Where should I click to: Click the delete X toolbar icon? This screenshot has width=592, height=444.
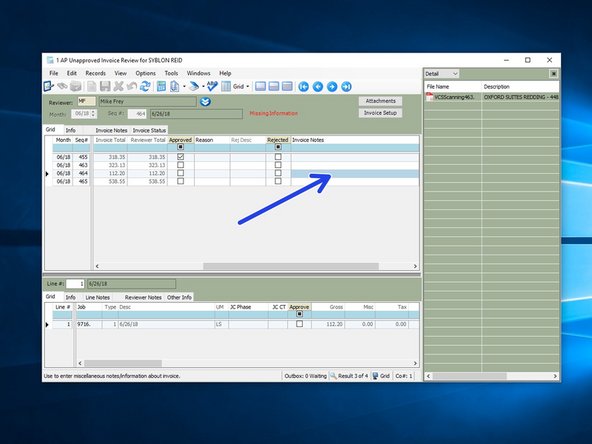point(119,86)
